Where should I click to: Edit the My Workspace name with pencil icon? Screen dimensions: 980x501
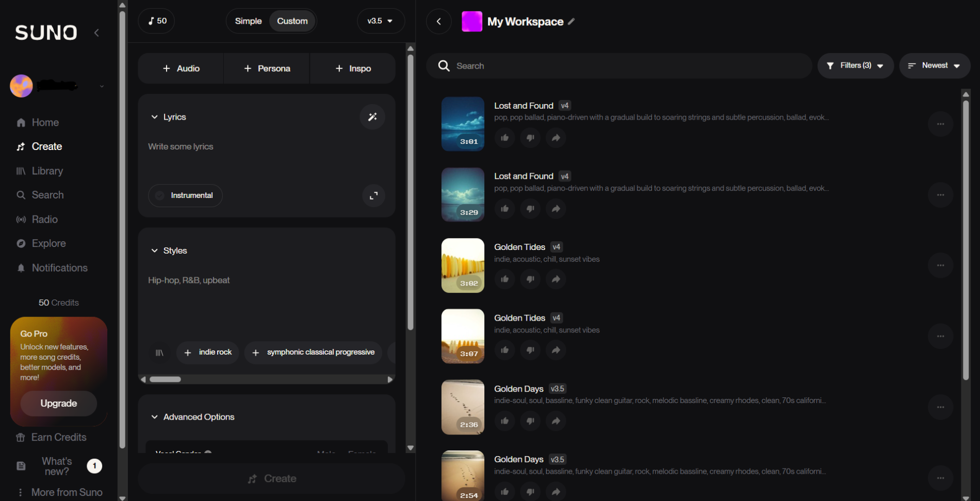(571, 22)
